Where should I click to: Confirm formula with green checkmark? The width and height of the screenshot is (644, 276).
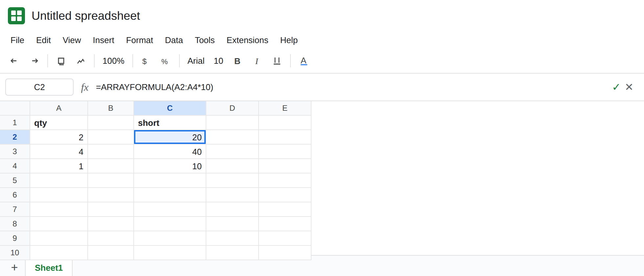616,87
